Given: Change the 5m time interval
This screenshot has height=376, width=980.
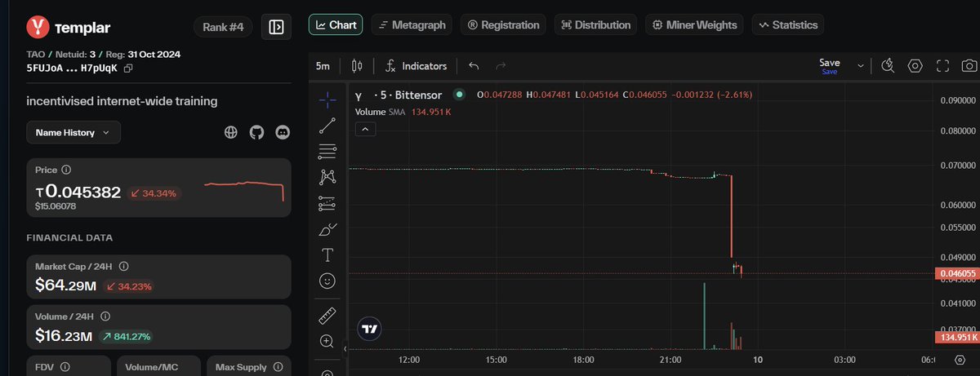Looking at the screenshot, I should (x=323, y=66).
